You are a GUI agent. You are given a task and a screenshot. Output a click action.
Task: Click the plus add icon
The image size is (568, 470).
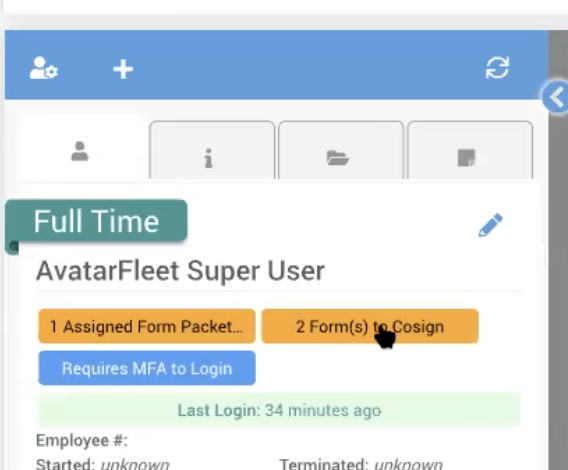pyautogui.click(x=123, y=69)
